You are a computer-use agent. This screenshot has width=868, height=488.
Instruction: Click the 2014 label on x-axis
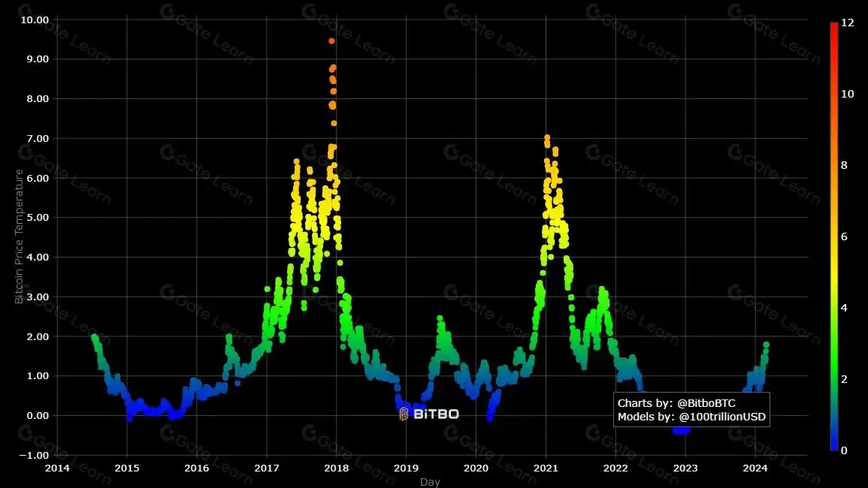coord(57,468)
